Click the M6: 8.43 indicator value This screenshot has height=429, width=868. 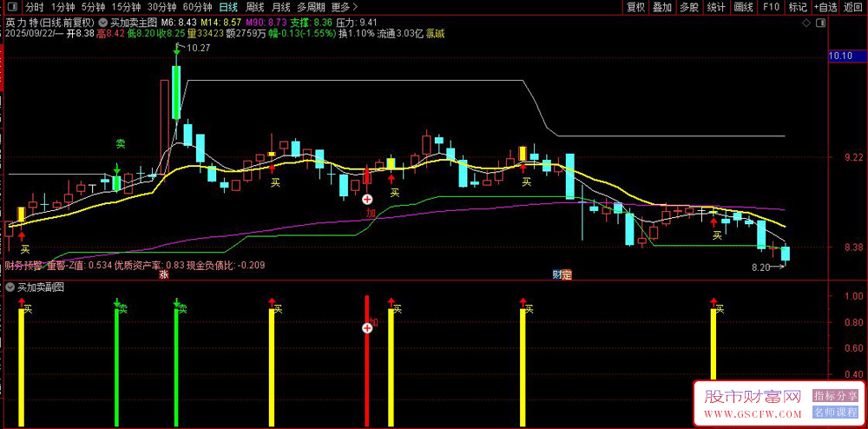(179, 23)
